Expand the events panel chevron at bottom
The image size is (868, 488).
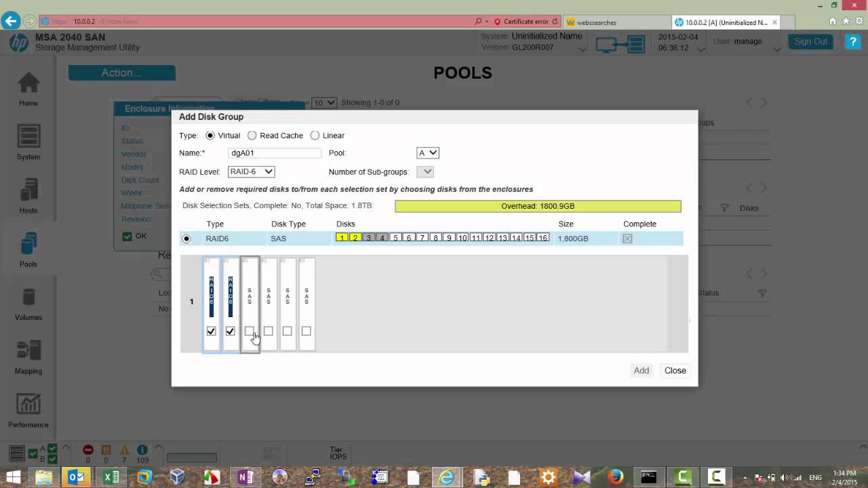159,447
